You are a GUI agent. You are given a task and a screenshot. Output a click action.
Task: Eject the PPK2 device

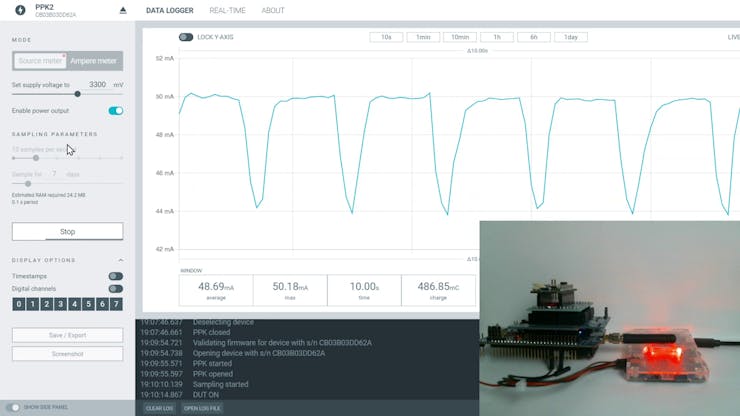123,10
